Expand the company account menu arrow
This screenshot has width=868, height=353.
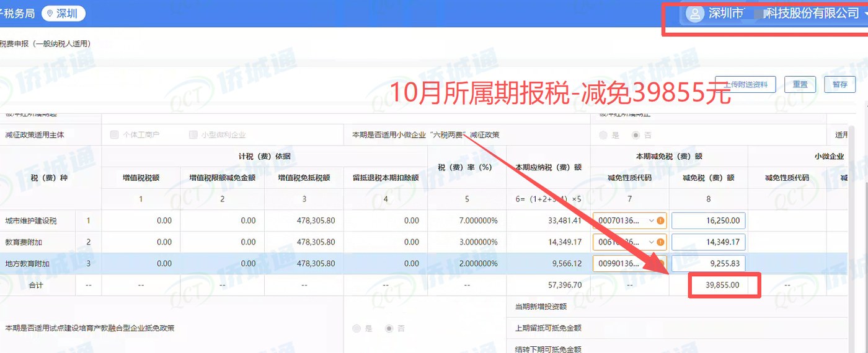(864, 15)
